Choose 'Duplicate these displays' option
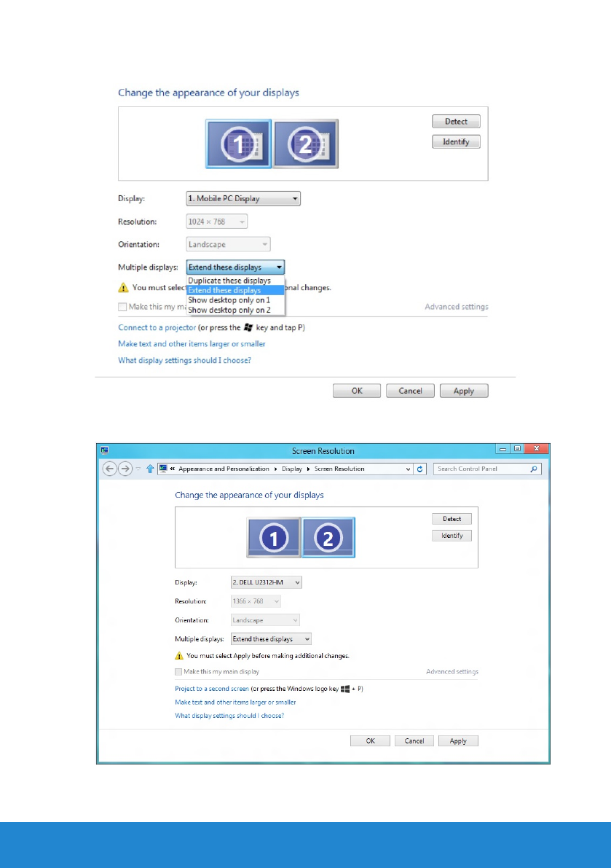The height and width of the screenshot is (868, 611). (x=229, y=281)
